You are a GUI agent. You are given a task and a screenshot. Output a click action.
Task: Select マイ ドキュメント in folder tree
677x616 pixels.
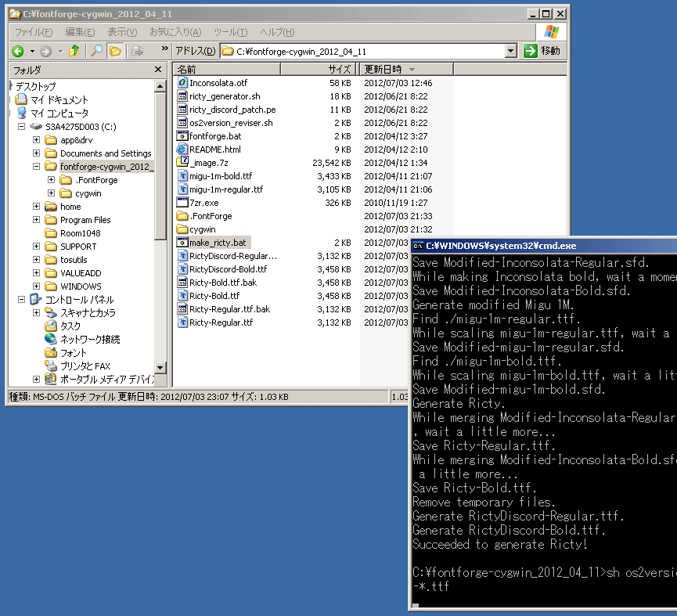59,100
